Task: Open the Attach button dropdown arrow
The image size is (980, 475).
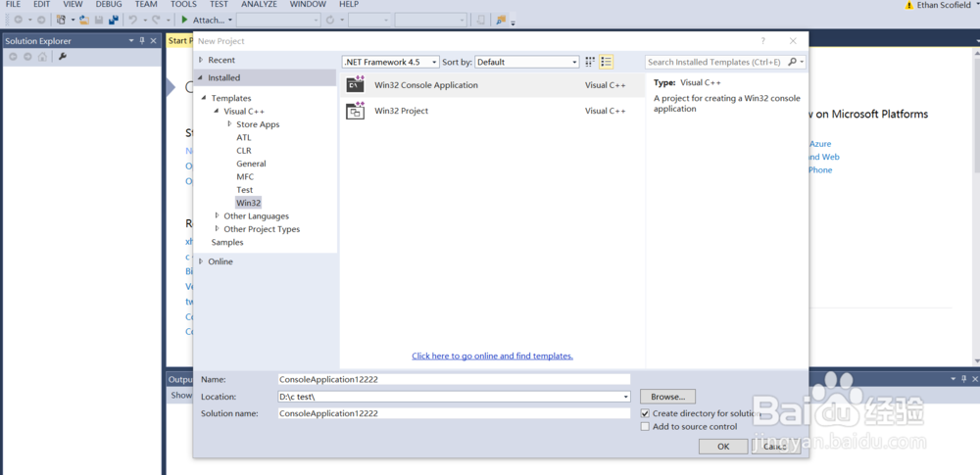Action: coord(230,20)
